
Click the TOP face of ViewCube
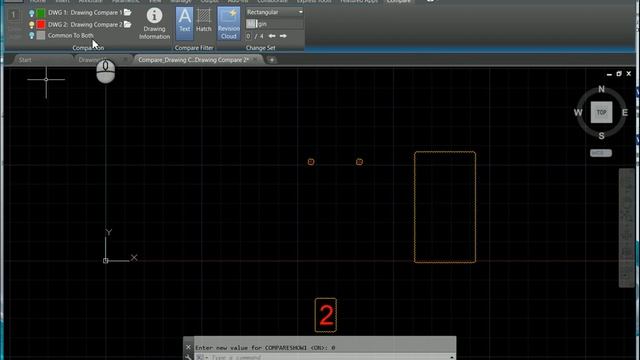(x=601, y=112)
